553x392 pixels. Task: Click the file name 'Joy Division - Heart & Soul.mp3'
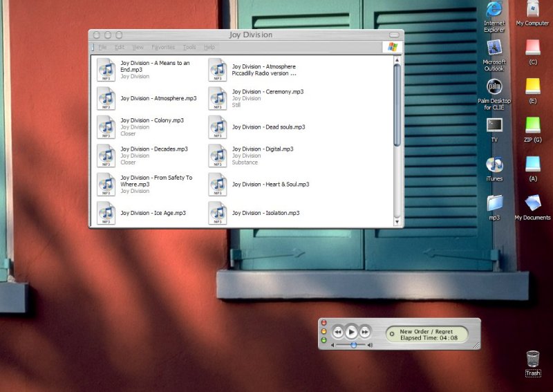270,184
